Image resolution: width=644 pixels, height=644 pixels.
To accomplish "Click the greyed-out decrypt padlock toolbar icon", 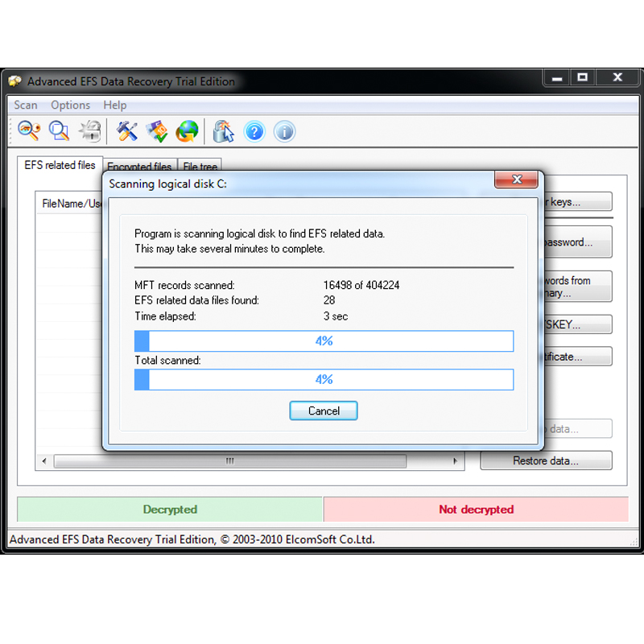I will coord(89,131).
